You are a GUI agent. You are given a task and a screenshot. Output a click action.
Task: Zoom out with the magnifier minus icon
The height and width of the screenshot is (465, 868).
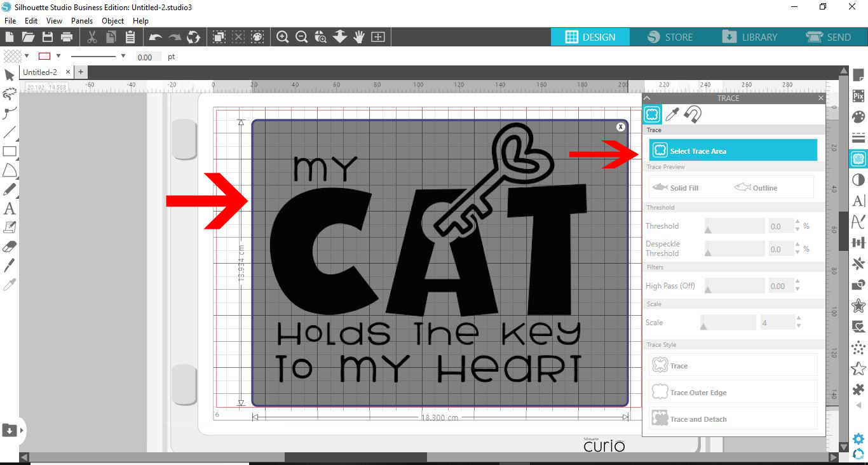(x=302, y=37)
